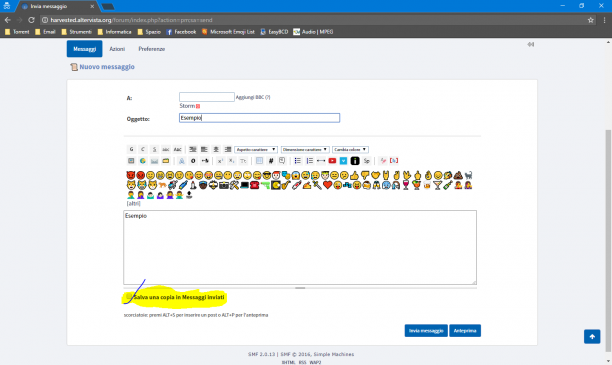Insert email envelope button

tap(154, 160)
